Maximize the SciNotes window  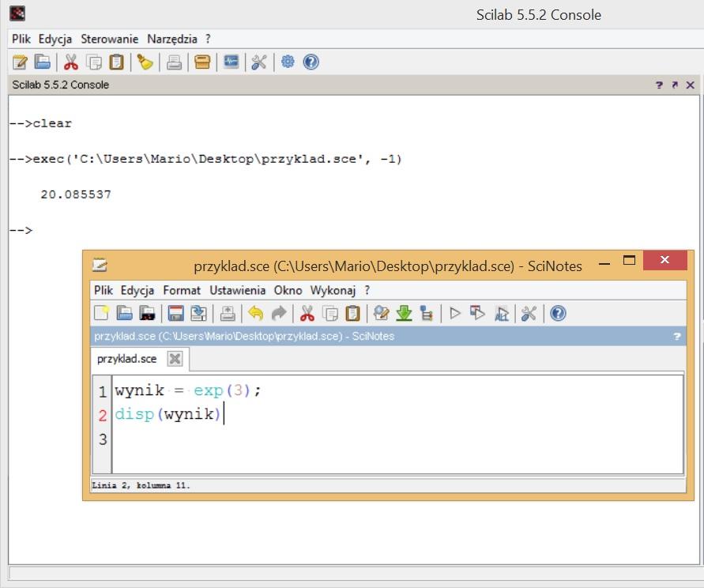(629, 260)
